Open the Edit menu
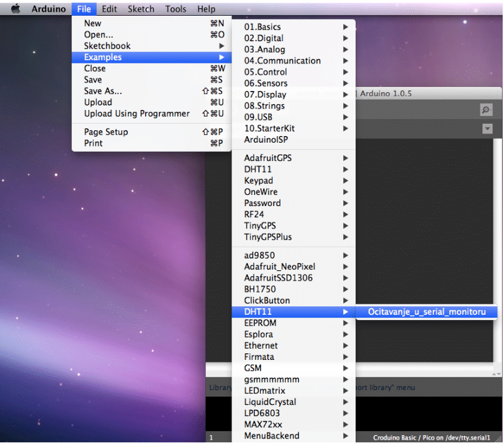This screenshot has height=443, width=504. tap(109, 9)
